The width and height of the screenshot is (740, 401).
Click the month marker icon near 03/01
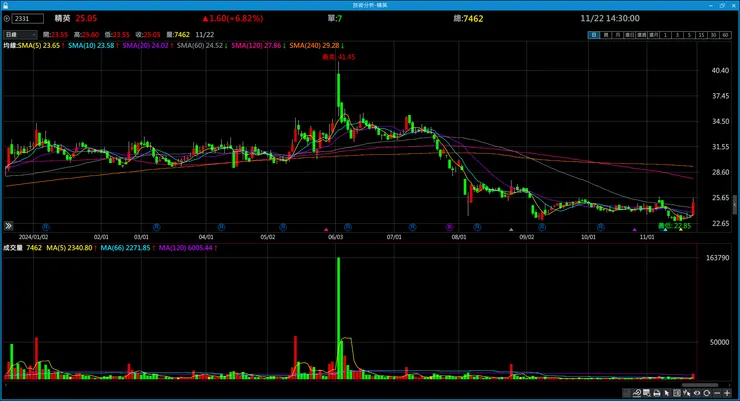point(157,227)
